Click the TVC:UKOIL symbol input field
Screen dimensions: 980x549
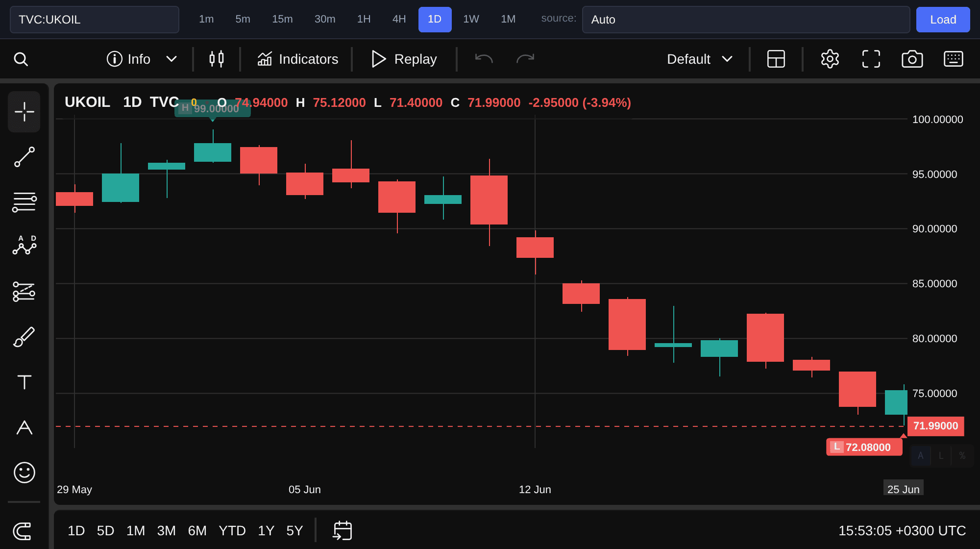coord(95,20)
